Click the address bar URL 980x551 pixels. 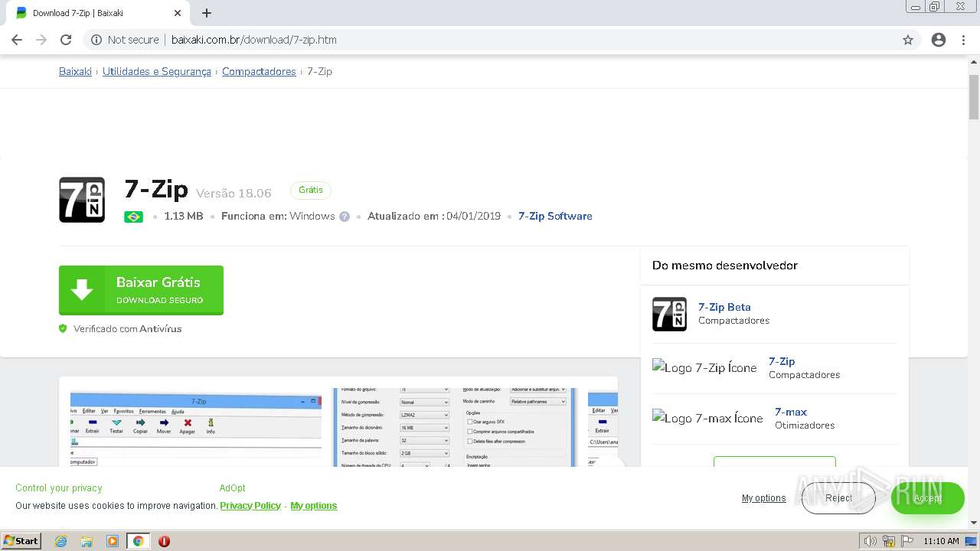coord(254,40)
